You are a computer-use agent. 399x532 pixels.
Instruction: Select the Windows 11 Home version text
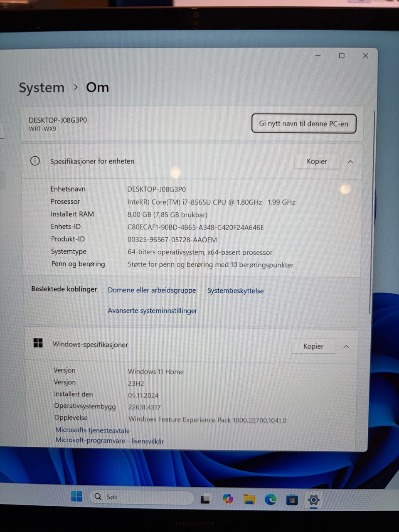click(x=156, y=372)
